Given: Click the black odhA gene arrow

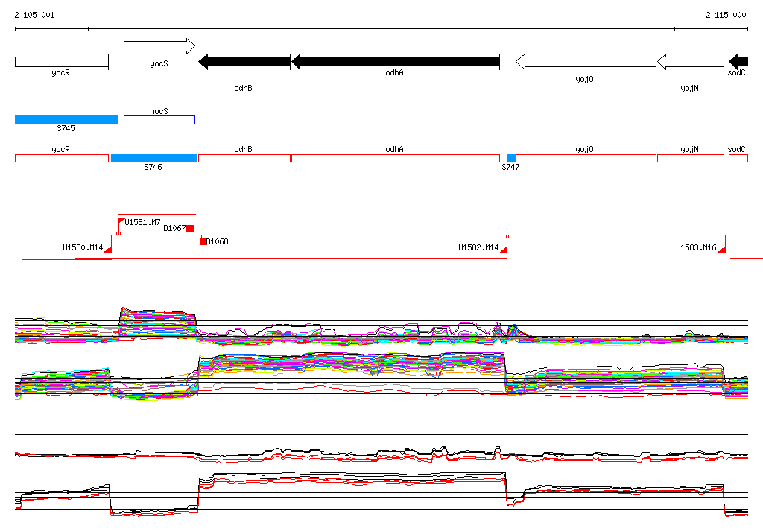Looking at the screenshot, I should coord(395,62).
